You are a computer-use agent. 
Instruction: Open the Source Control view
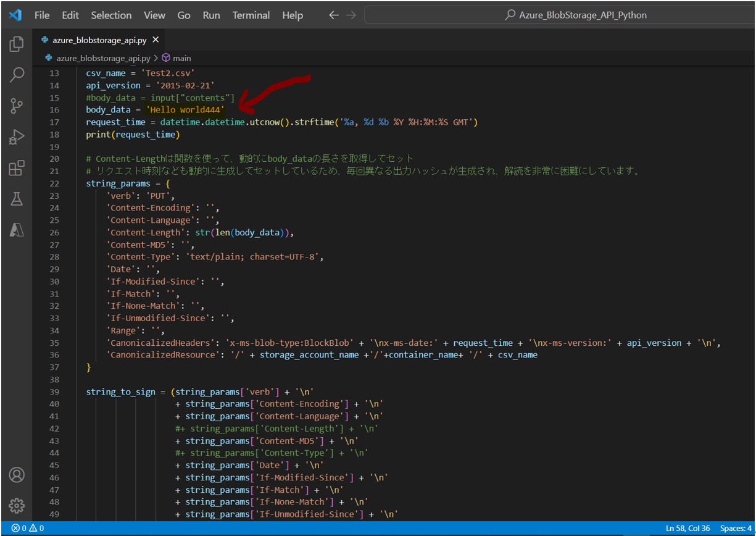coord(17,106)
